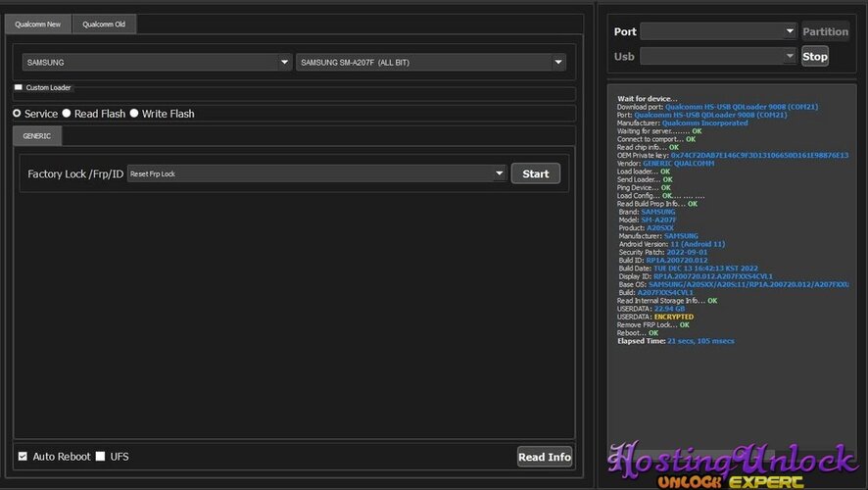This screenshot has height=490, width=868.
Task: Select the Write Flash radio button
Action: tap(134, 114)
